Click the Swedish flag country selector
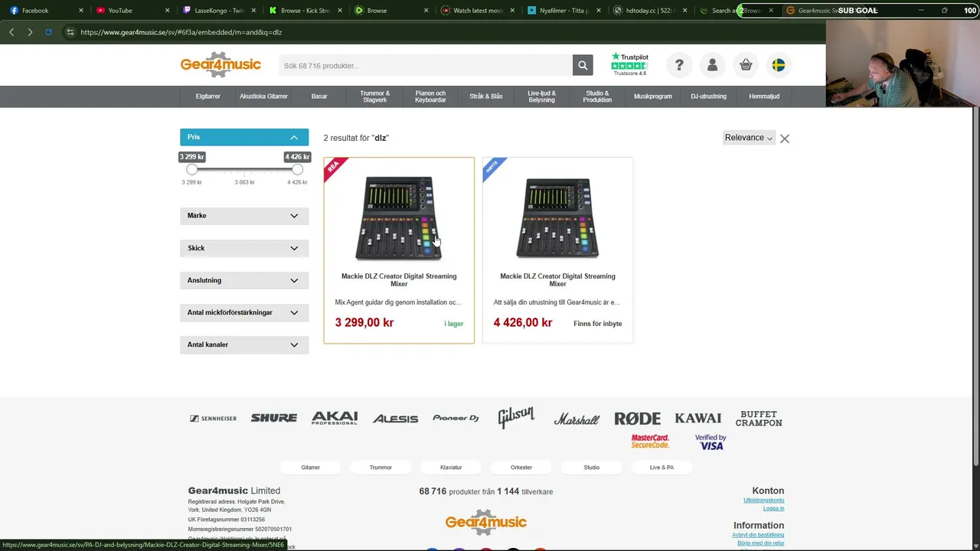 point(778,65)
